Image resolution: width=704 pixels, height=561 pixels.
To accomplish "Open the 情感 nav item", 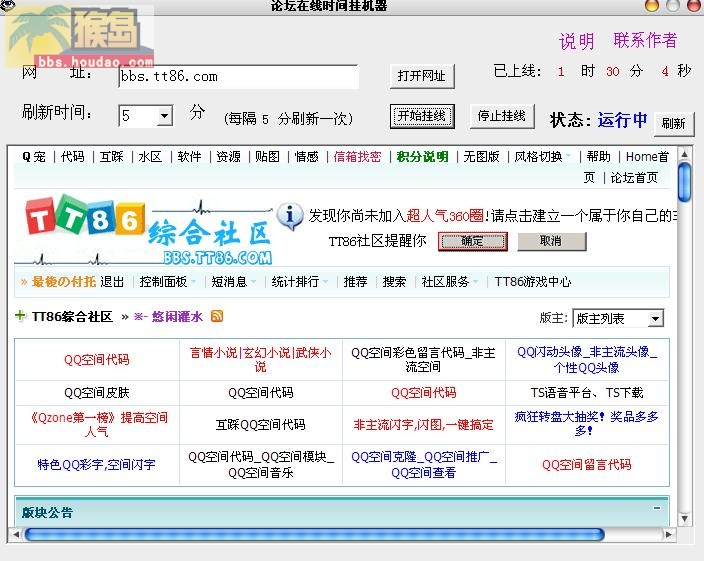I will point(306,157).
